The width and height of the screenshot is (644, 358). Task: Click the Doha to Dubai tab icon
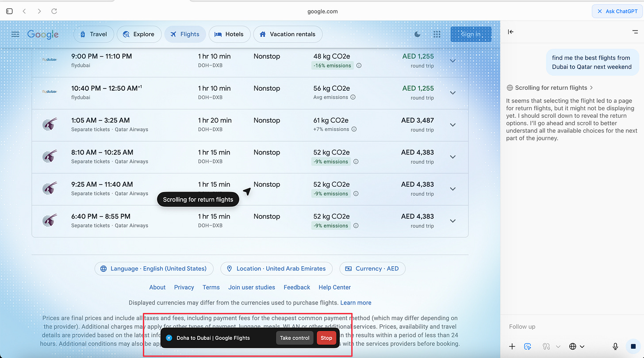tap(169, 338)
